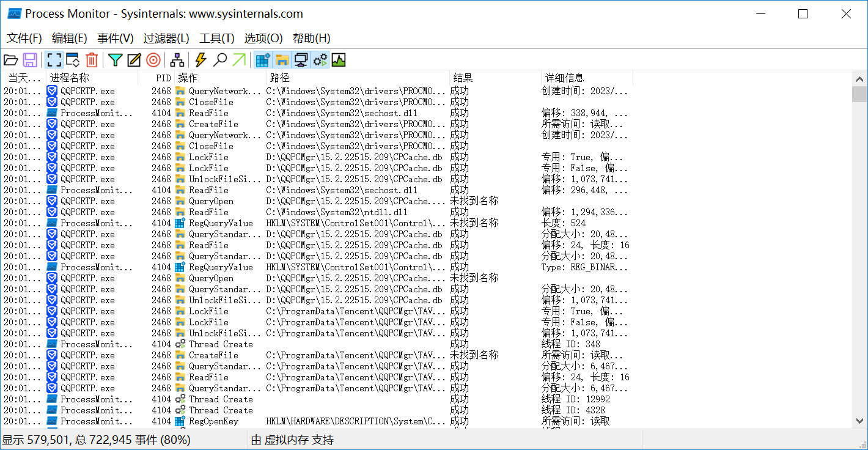Open the 工具(T) menu

(217, 38)
